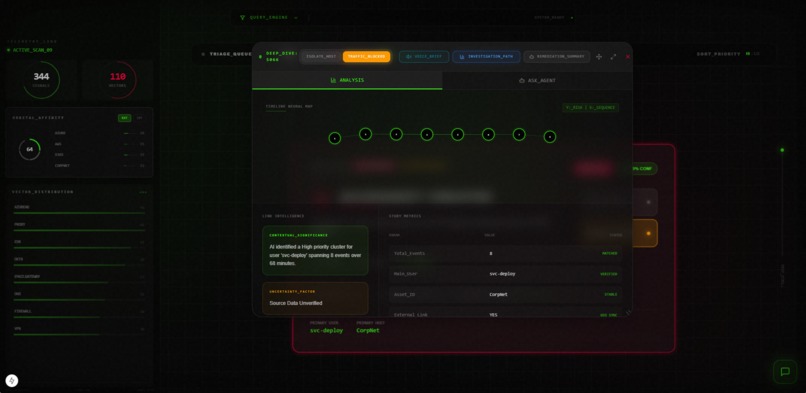This screenshot has height=393, width=806.
Task: Switch to the ASK_AGENT tab
Action: point(537,80)
